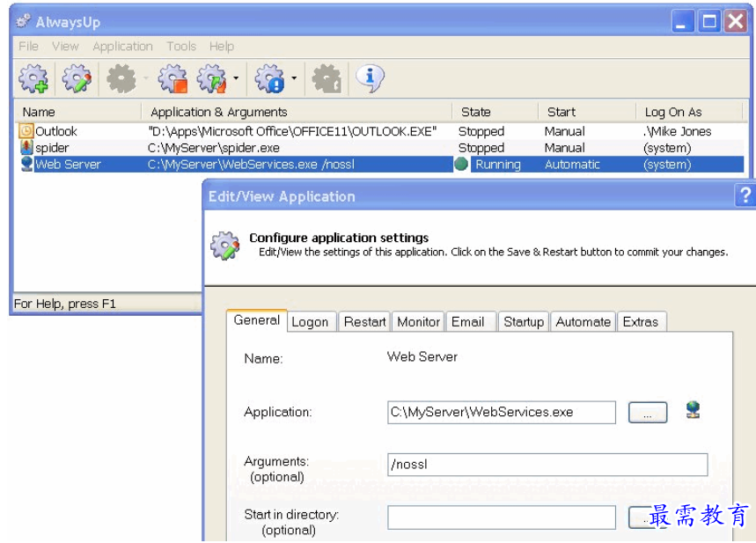Sort by Log On As column header
Image resolution: width=756 pixels, height=543 pixels.
click(x=689, y=112)
